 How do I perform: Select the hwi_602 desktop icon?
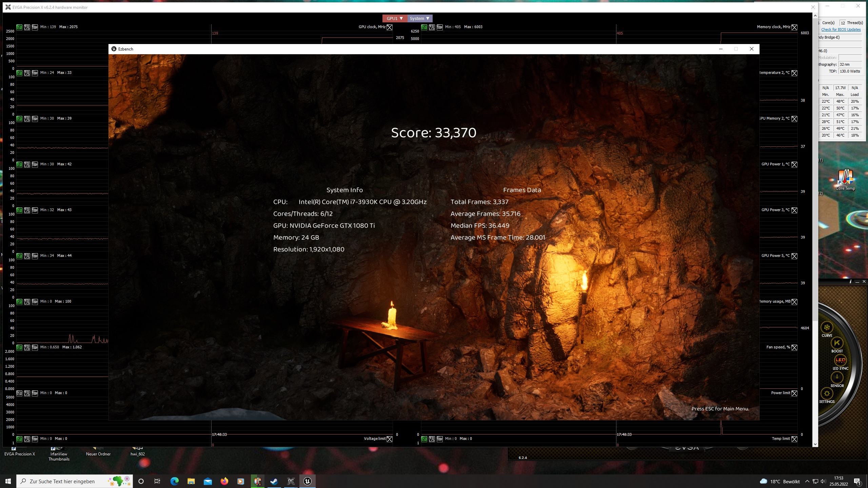click(138, 451)
